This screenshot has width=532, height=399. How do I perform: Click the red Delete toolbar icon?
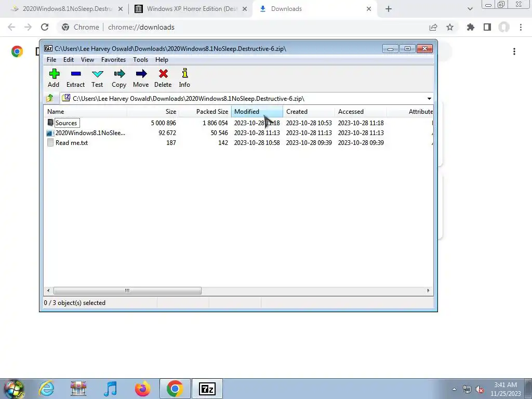pos(163,74)
